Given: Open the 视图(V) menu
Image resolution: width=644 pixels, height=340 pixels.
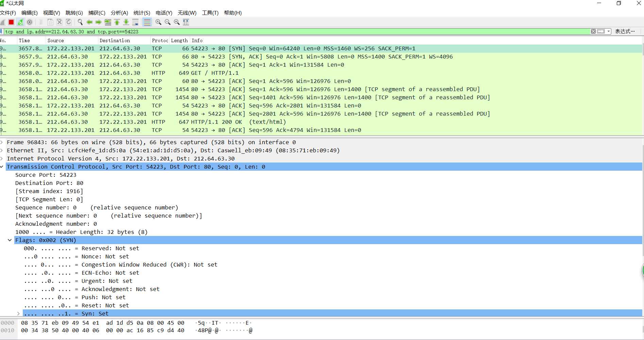Looking at the screenshot, I should tap(51, 13).
